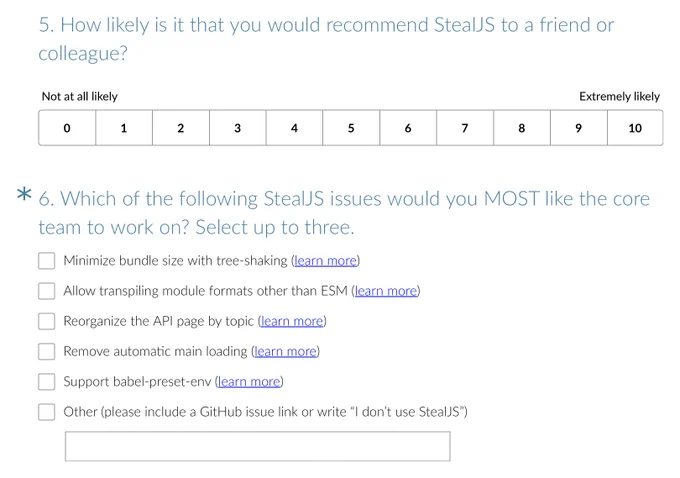The width and height of the screenshot is (680, 478).
Task: Pick rating 7 on the recommendation scale
Action: [x=465, y=128]
